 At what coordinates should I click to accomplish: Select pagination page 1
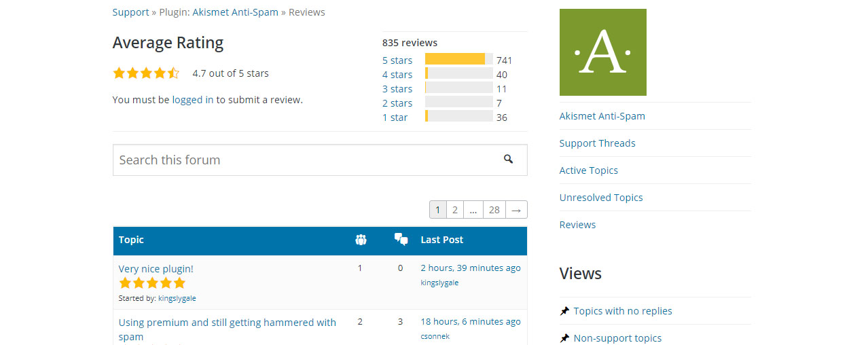[438, 210]
